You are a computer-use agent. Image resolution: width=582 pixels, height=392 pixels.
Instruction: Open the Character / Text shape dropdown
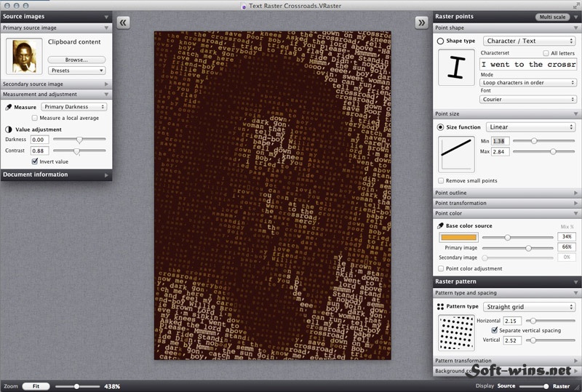click(530, 41)
